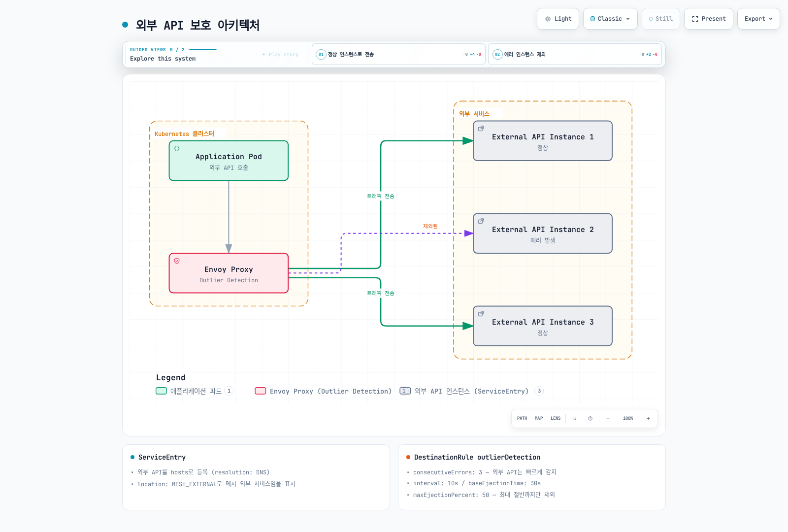
Task: Click the Play story control
Action: click(x=281, y=55)
